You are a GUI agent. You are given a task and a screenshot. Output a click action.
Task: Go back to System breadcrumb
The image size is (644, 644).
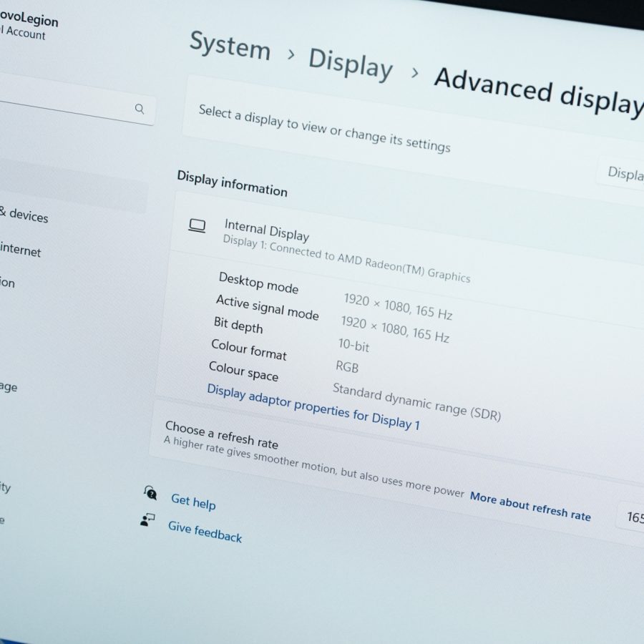pos(230,47)
